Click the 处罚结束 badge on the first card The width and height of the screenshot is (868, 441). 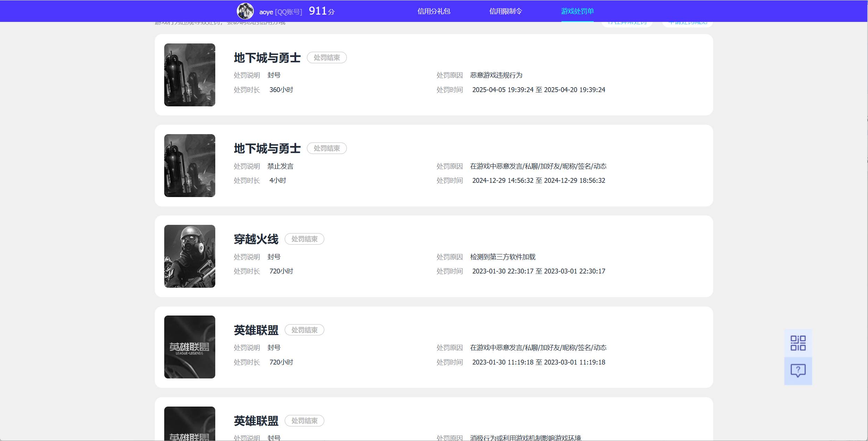(x=327, y=58)
